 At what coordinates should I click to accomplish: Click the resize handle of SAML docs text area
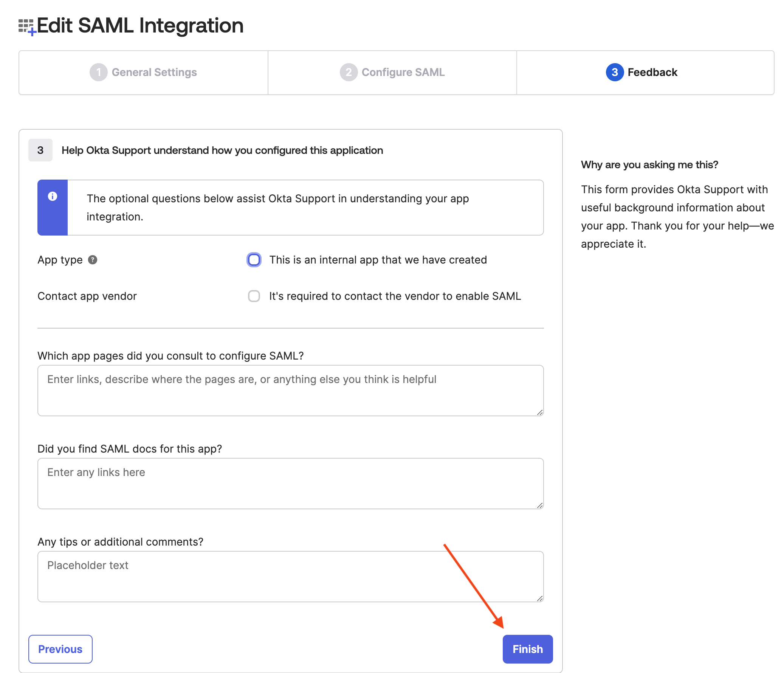(x=540, y=506)
